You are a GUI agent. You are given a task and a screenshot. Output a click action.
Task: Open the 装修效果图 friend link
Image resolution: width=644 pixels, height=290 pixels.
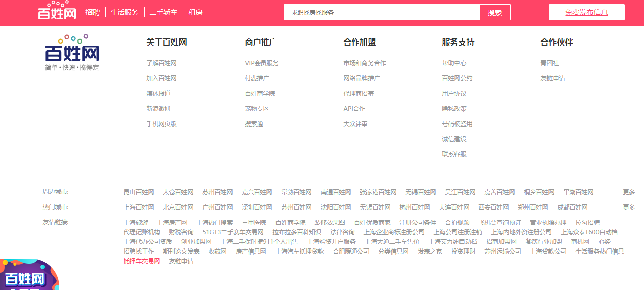(330, 223)
